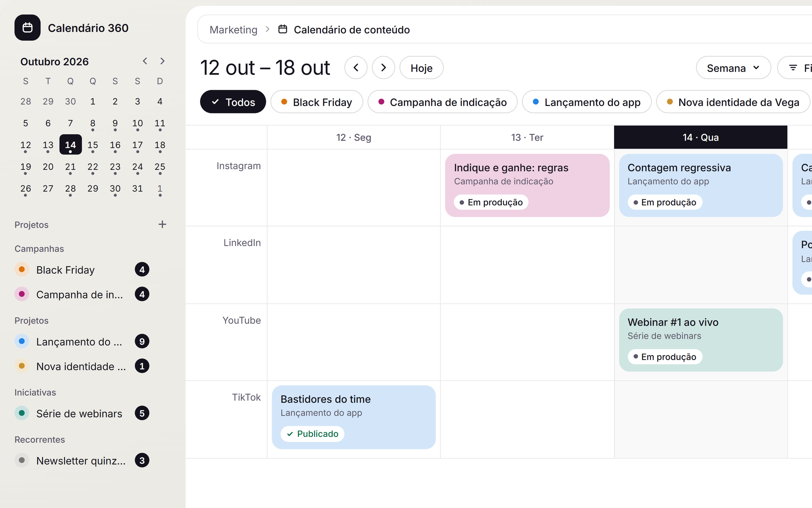Add a new project with plus icon
This screenshot has height=508, width=812.
pos(162,224)
